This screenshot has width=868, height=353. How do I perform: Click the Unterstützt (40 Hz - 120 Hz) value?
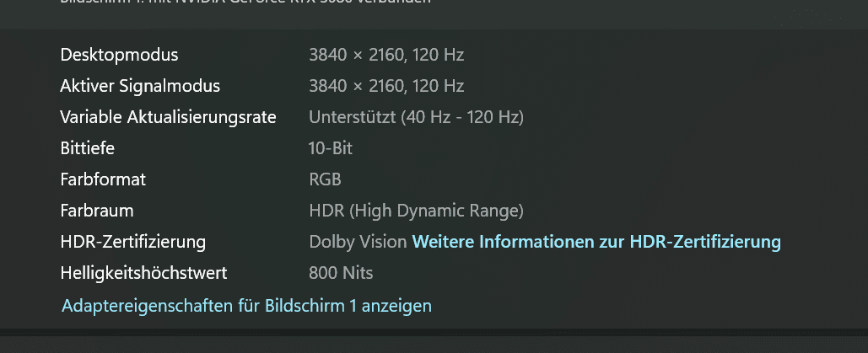coord(416,117)
